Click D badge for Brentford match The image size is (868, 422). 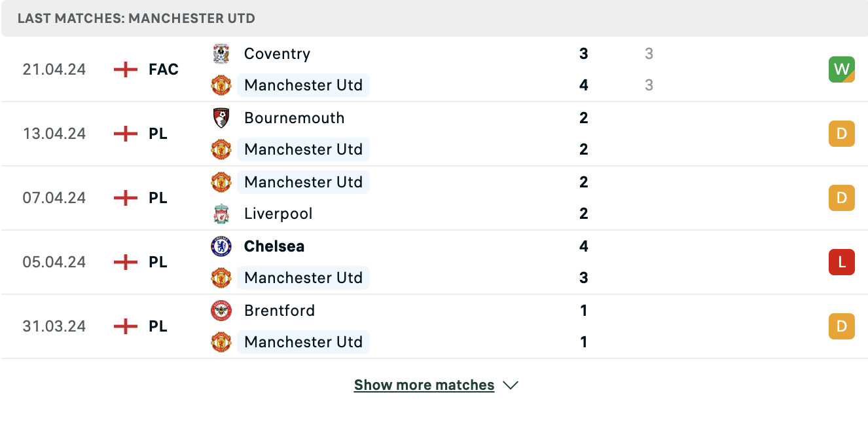click(841, 326)
